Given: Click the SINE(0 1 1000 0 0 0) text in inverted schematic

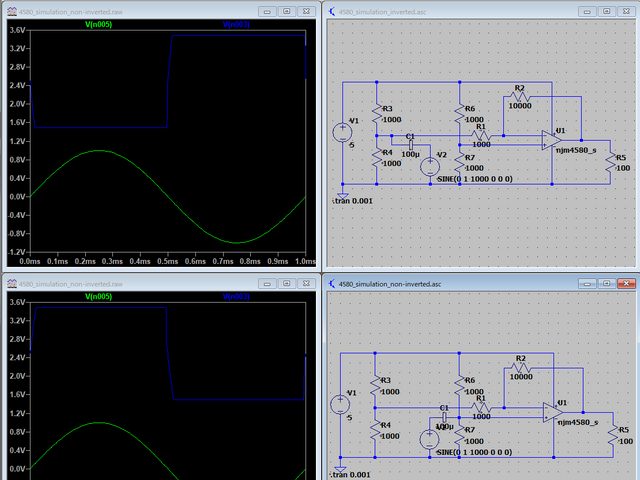Looking at the screenshot, I should 475,179.
